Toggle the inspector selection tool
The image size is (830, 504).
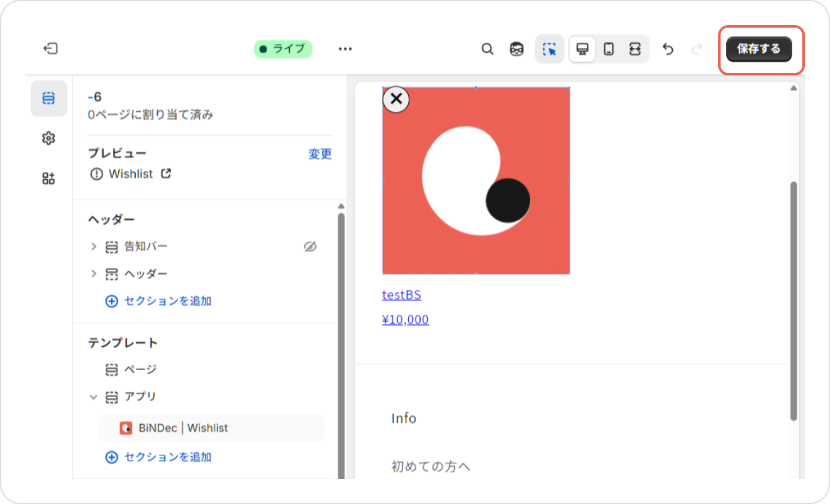coord(550,49)
